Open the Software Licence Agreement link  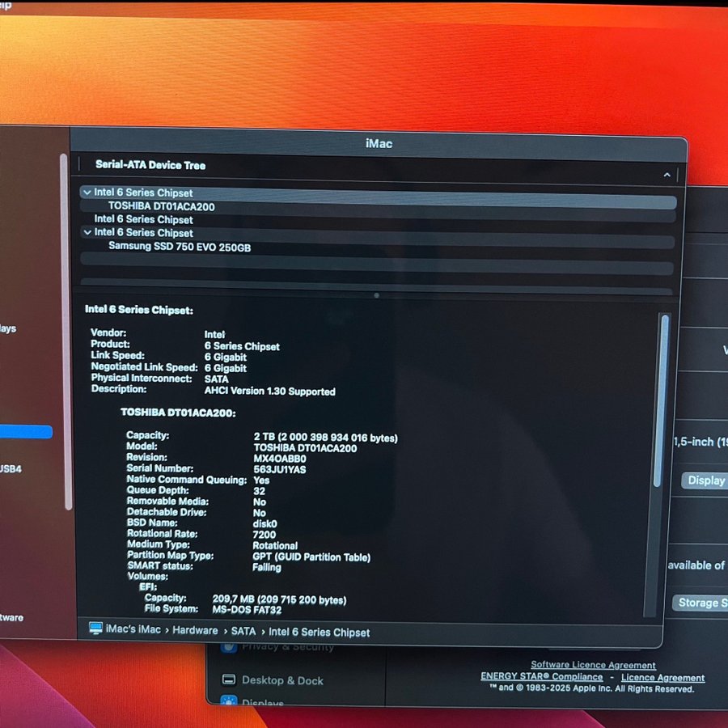(x=593, y=665)
